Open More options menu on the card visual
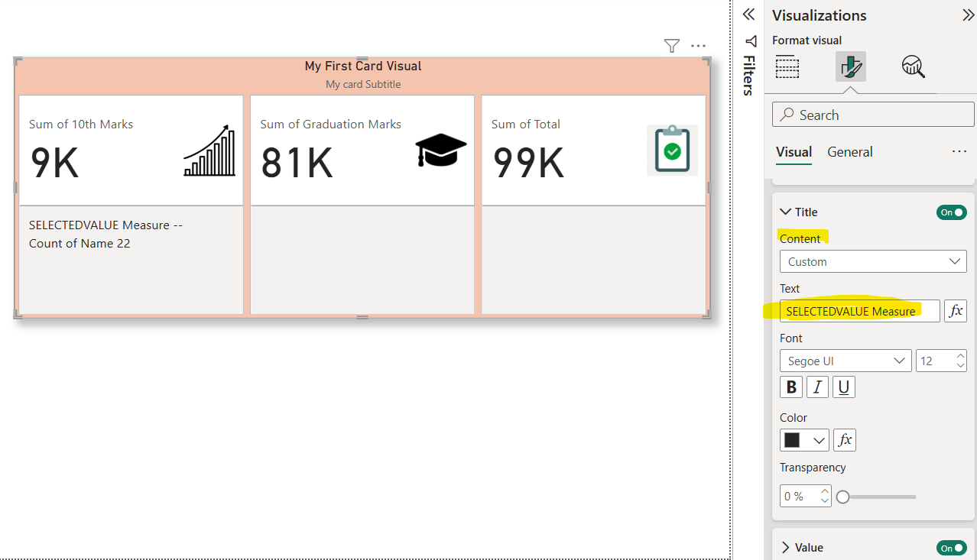The image size is (977, 560). [697, 46]
